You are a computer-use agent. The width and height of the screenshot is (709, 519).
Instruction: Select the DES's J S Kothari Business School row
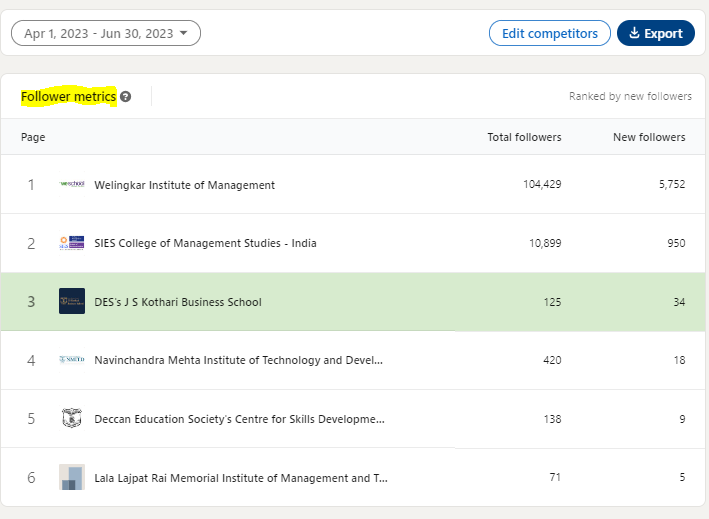click(353, 302)
